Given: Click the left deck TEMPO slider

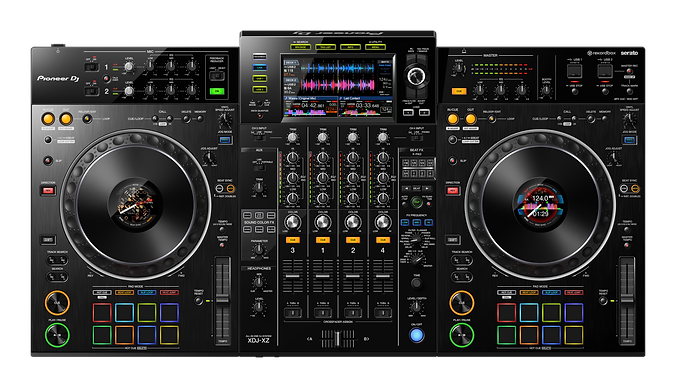Looking at the screenshot, I should tap(223, 299).
